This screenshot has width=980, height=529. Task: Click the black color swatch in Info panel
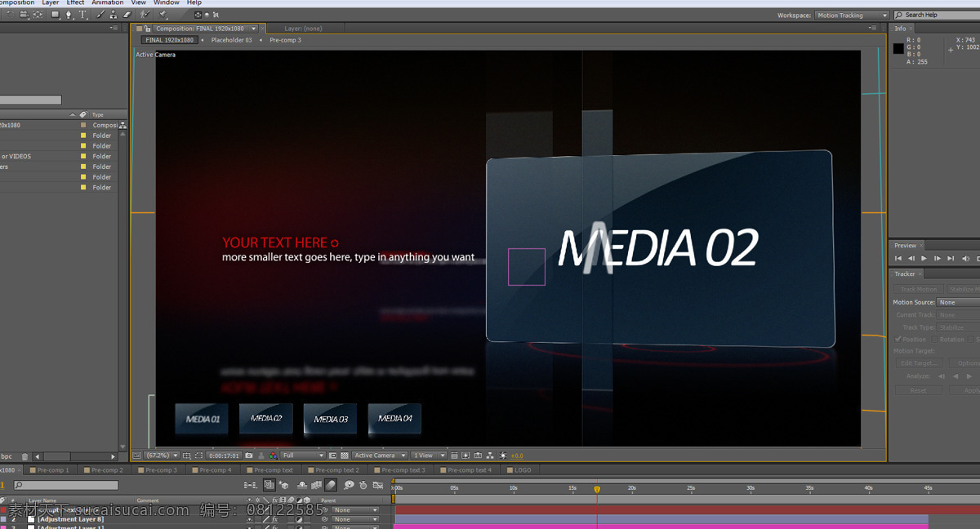click(x=898, y=48)
